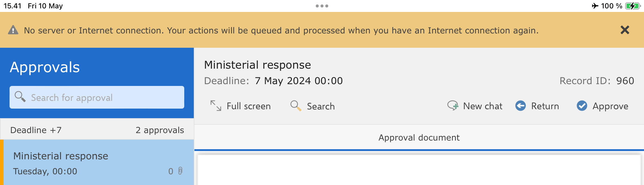Click the warning triangle icon in banner
The height and width of the screenshot is (185, 644).
point(13,30)
